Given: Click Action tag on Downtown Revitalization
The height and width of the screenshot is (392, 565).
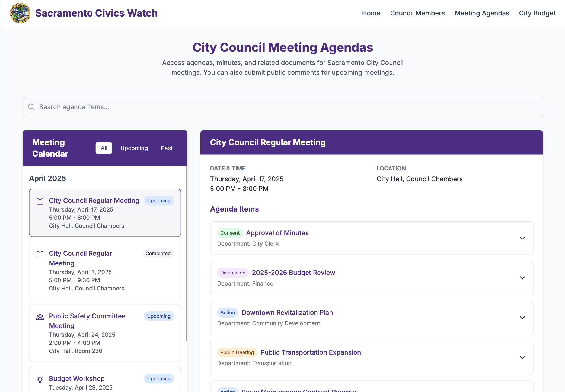Looking at the screenshot, I should coord(228,312).
